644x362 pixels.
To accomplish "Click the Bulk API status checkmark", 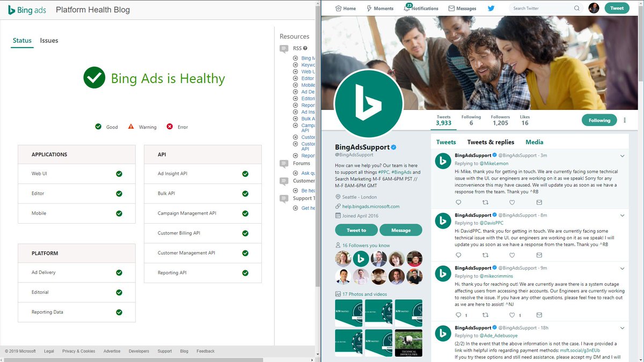I will click(x=245, y=194).
